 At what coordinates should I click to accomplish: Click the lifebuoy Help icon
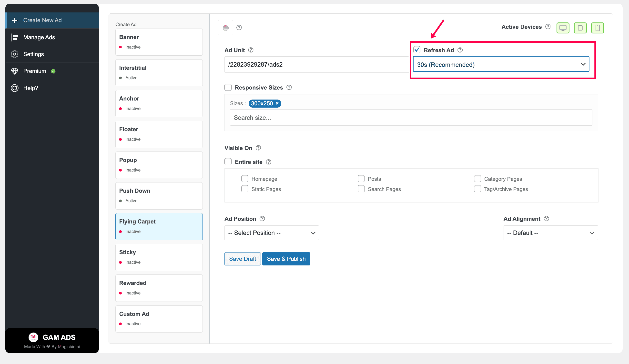point(15,88)
